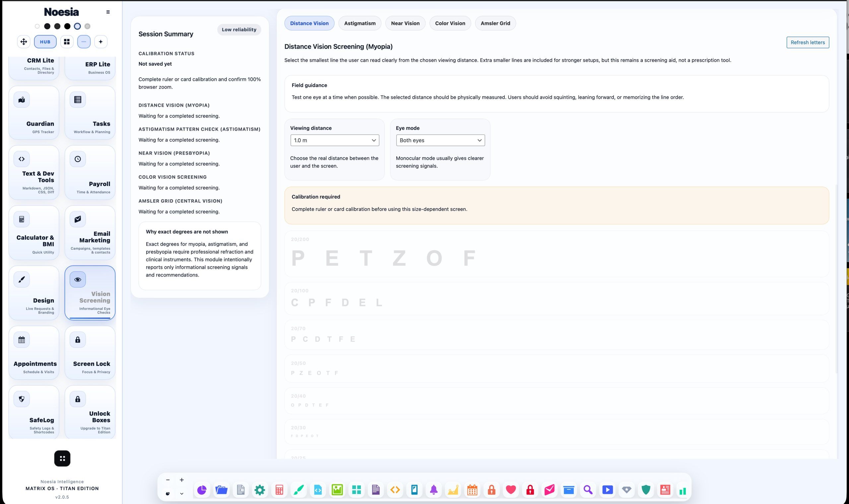849x504 pixels.
Task: Click the orange code brackets dock icon
Action: coord(395,490)
